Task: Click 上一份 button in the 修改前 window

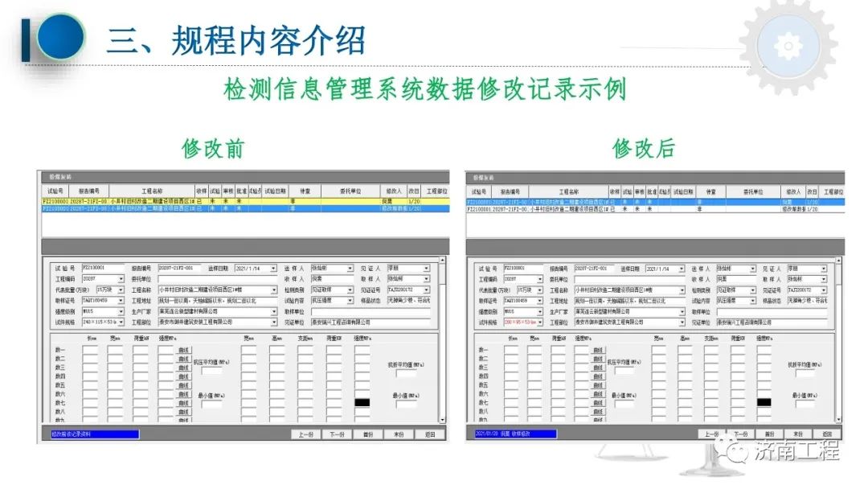Action: click(305, 434)
